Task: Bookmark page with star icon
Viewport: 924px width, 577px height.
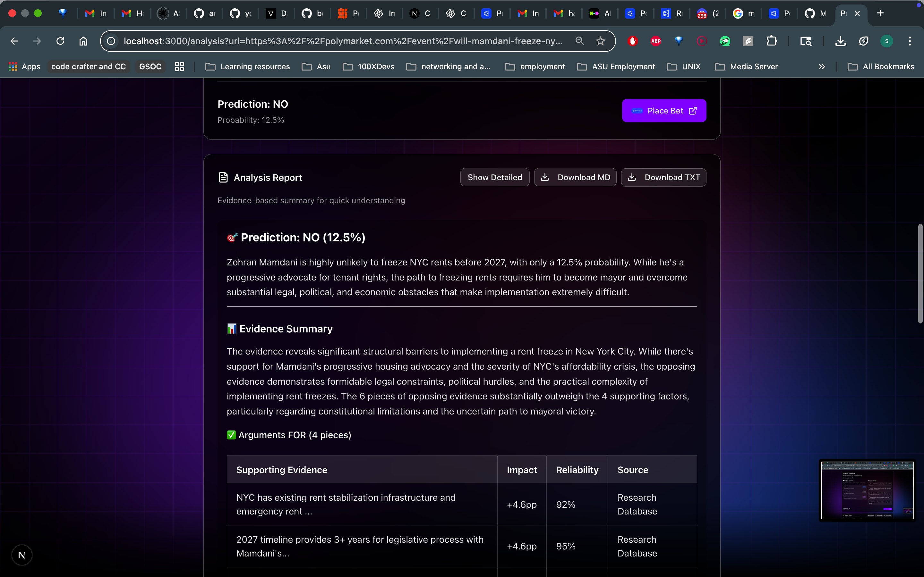Action: click(x=600, y=41)
